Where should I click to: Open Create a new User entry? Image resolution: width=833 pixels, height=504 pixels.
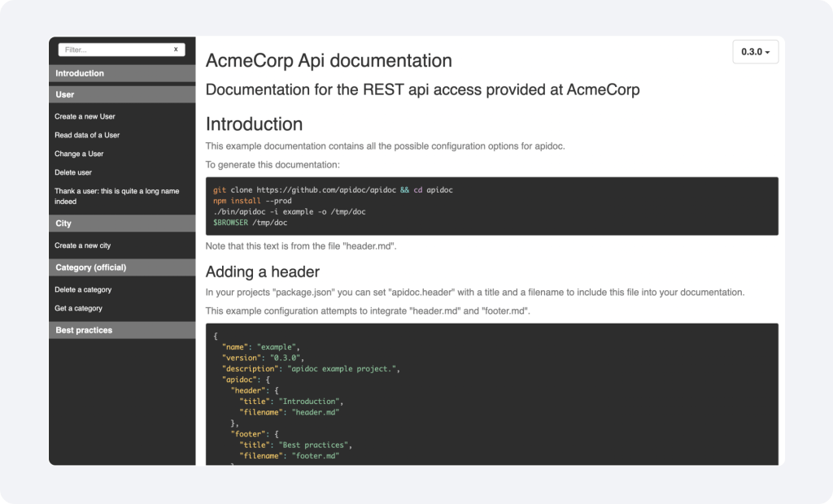(85, 116)
